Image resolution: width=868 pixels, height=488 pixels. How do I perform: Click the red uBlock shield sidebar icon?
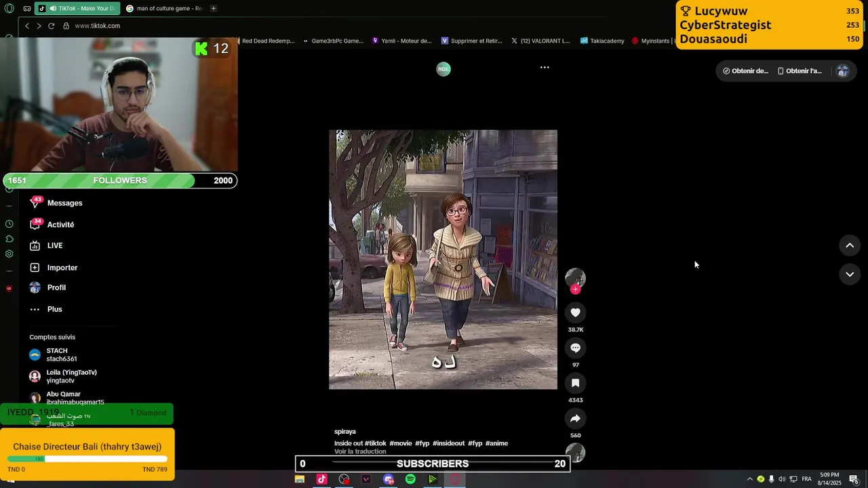[9, 289]
